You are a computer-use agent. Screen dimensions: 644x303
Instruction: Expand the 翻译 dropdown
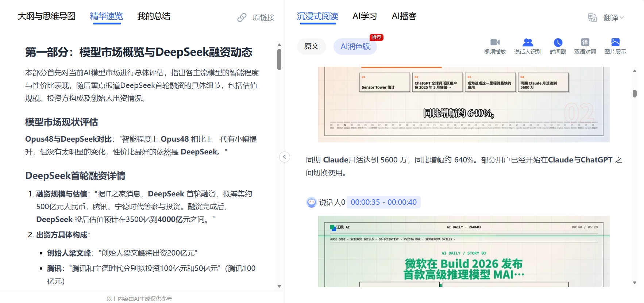point(614,18)
